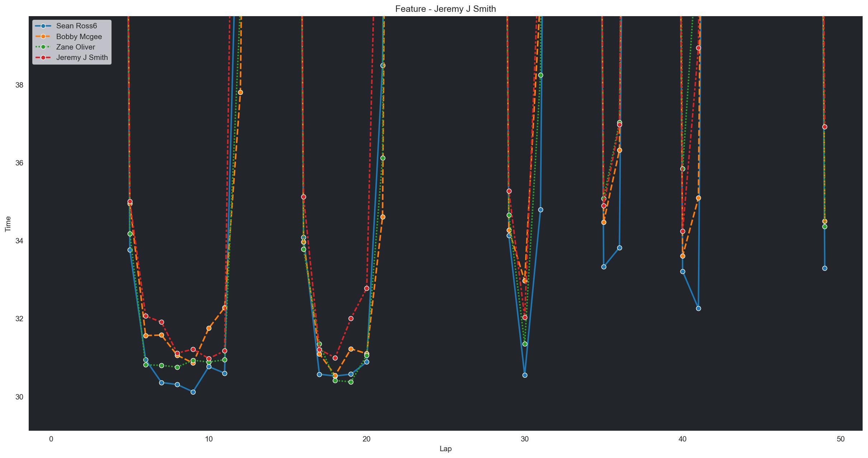868x458 pixels.
Task: Click the Time y-axis label
Action: [8, 224]
